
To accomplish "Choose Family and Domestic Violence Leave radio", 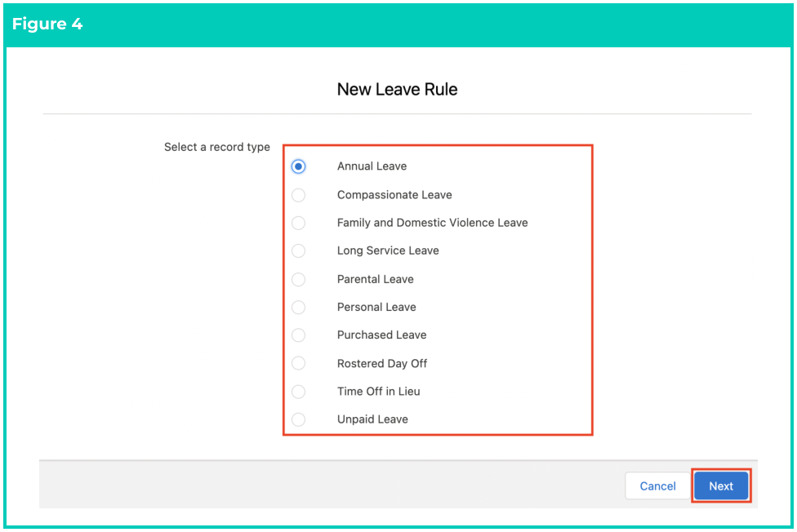I will pyautogui.click(x=298, y=223).
